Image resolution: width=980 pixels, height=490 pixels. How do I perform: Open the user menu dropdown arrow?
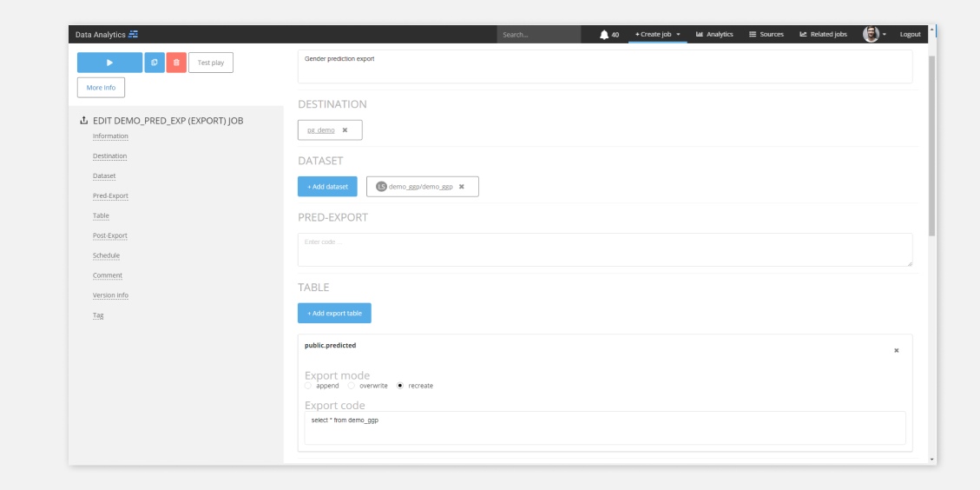pos(887,35)
